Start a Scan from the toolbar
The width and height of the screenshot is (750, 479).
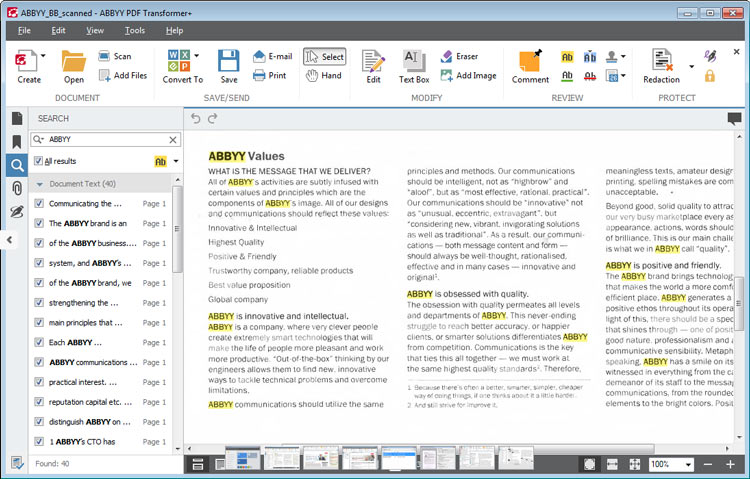pyautogui.click(x=115, y=56)
